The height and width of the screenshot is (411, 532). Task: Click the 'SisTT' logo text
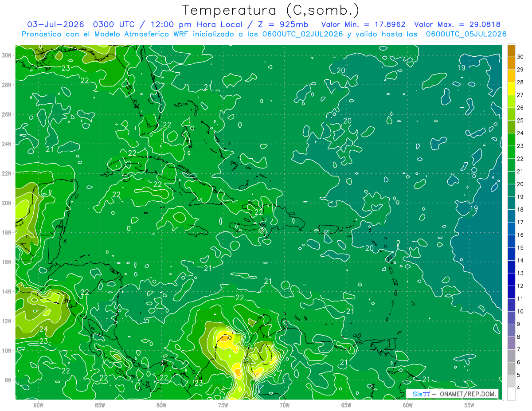click(x=421, y=394)
